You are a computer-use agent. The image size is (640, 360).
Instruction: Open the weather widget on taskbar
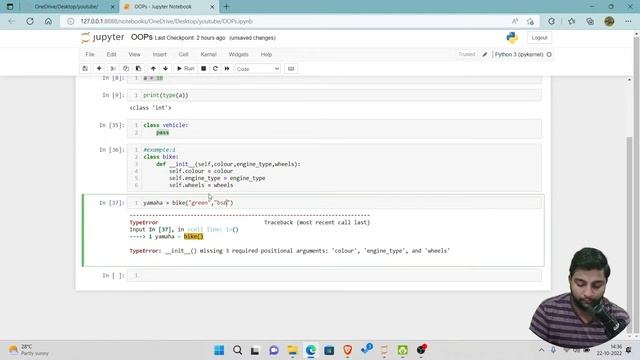click(29, 350)
